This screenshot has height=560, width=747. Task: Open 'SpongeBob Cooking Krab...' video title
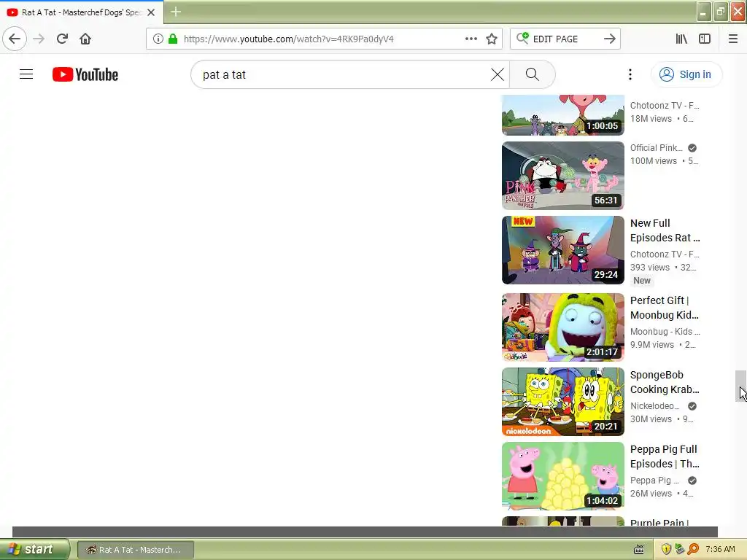665,382
